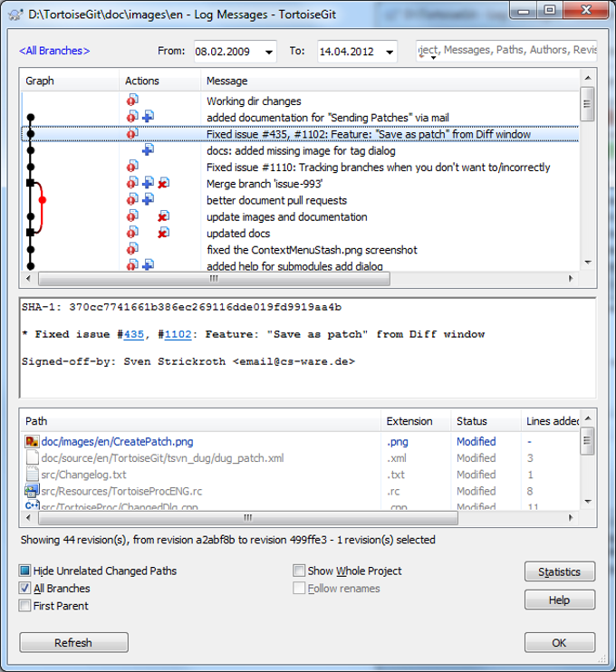Toggle the First Parent checkbox
Image resolution: width=616 pixels, height=672 pixels.
click(24, 606)
